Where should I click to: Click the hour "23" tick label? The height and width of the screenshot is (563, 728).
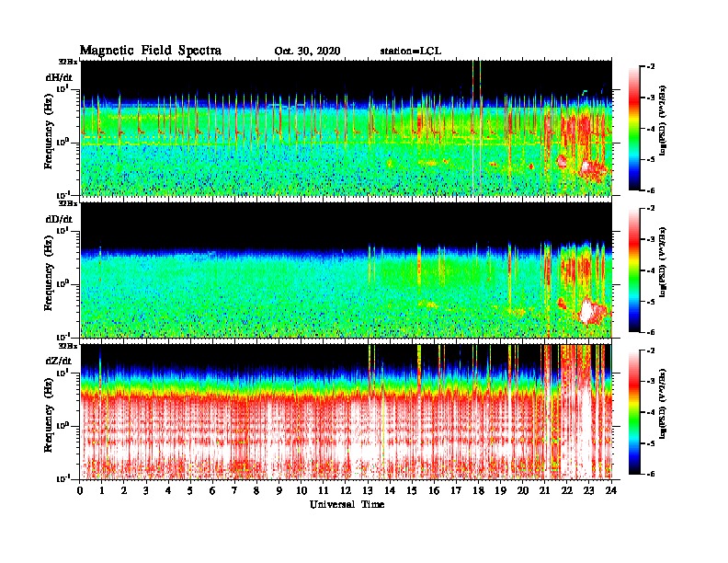pos(589,490)
